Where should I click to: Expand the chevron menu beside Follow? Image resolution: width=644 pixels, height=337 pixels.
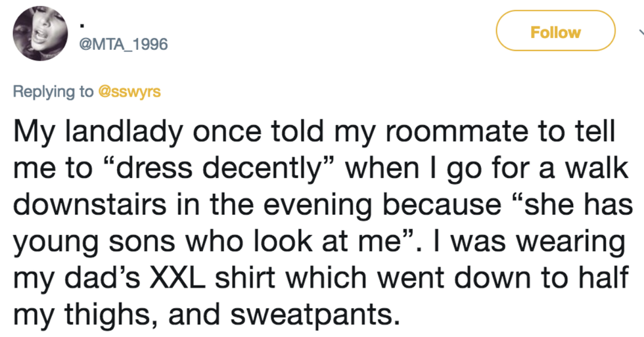point(637,32)
